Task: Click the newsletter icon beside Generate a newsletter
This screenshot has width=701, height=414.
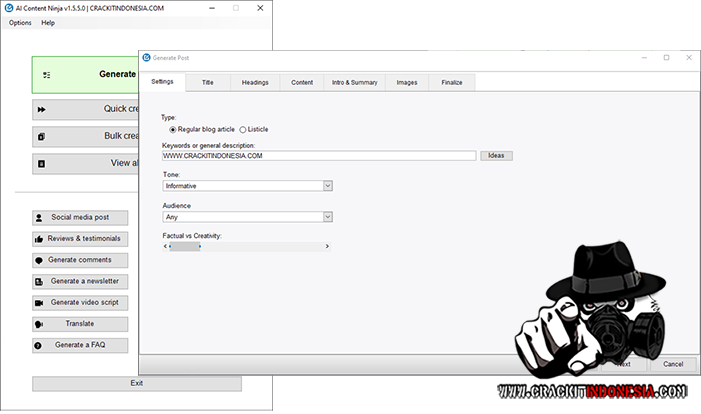Action: click(39, 282)
